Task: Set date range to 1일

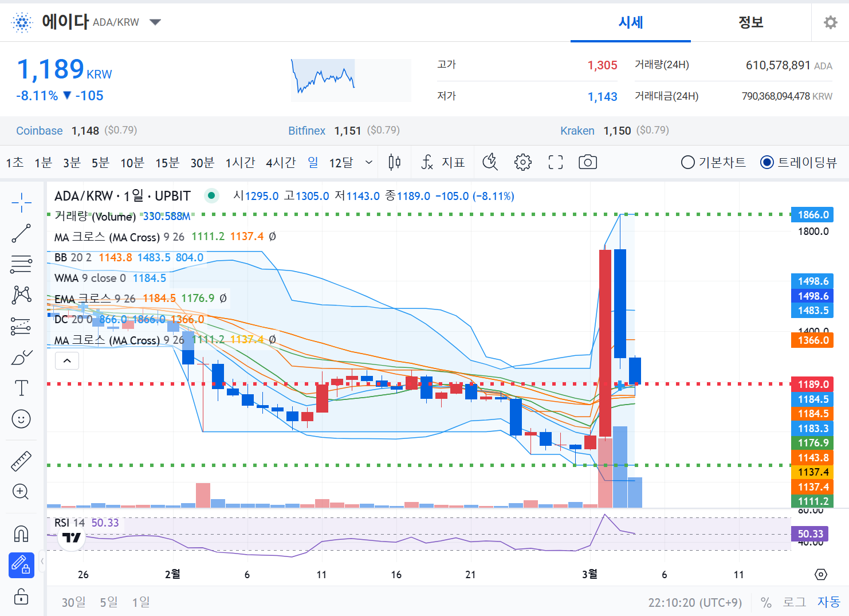Action: pos(141,602)
